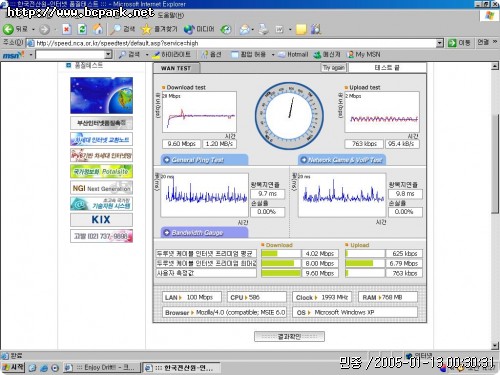Click the address URL field
The image size is (500, 375).
(x=234, y=43)
